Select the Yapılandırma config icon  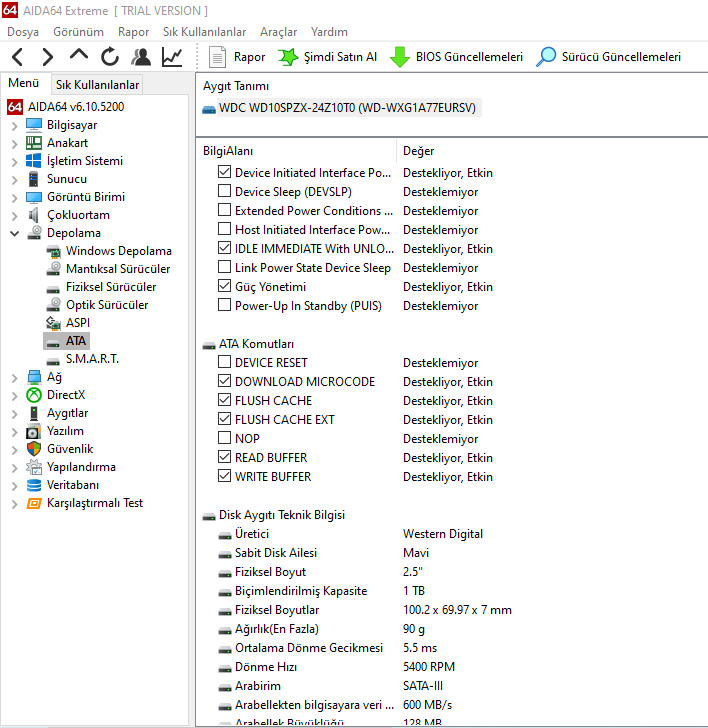coord(34,467)
